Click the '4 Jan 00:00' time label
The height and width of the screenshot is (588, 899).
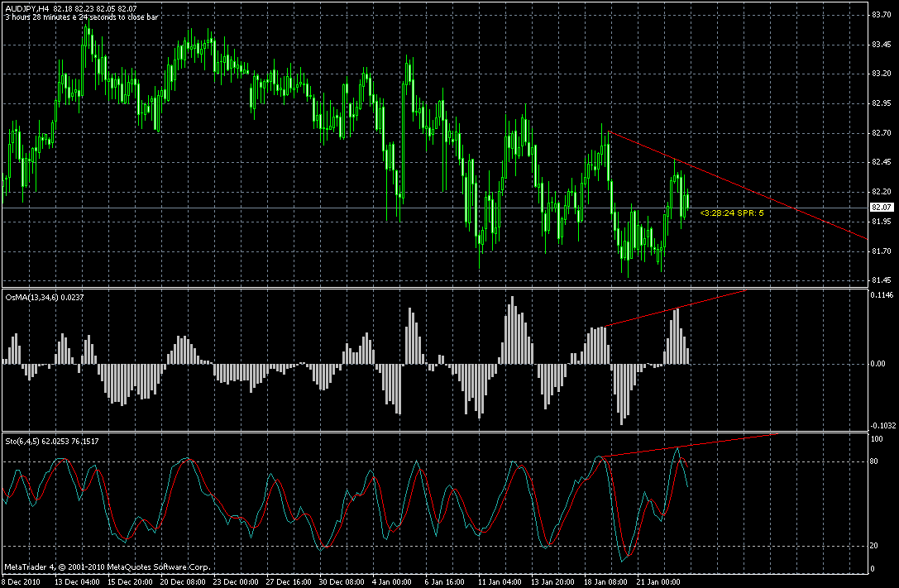click(392, 582)
